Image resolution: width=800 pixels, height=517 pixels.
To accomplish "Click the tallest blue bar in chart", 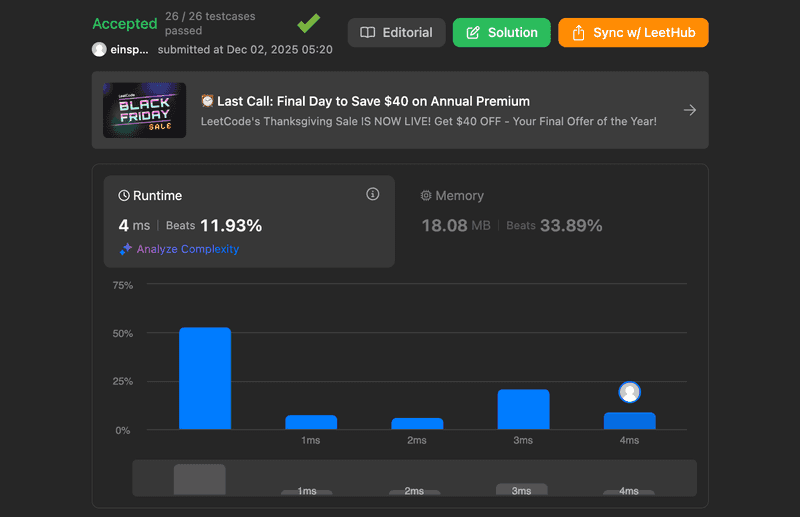I will [205, 378].
